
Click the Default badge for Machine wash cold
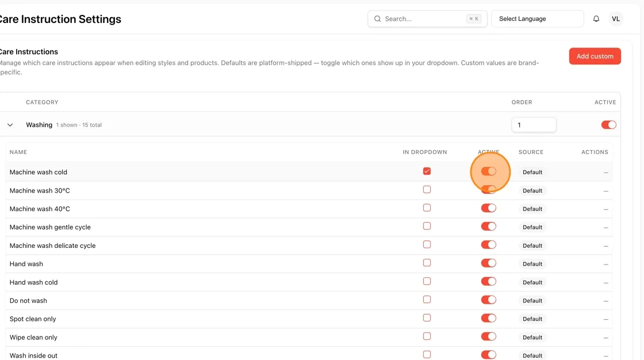tap(532, 172)
